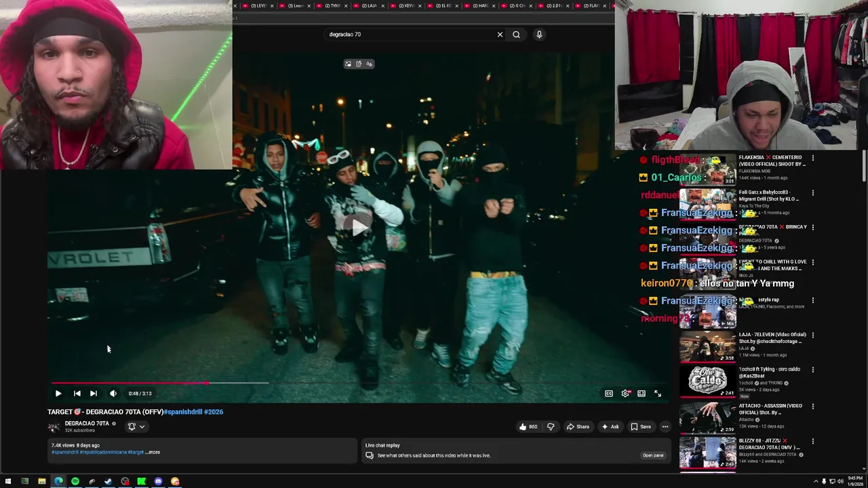The image size is (868, 488).
Task: Open options menu for Migrant Drill video
Action: click(813, 192)
